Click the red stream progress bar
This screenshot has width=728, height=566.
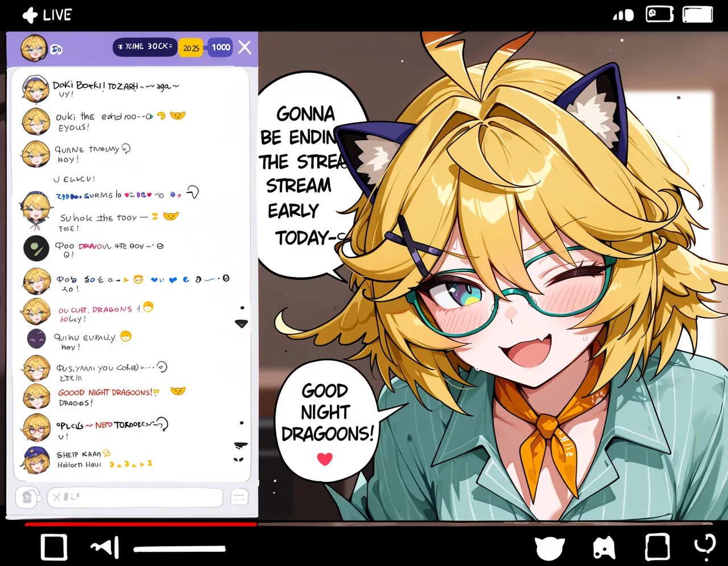click(140, 525)
